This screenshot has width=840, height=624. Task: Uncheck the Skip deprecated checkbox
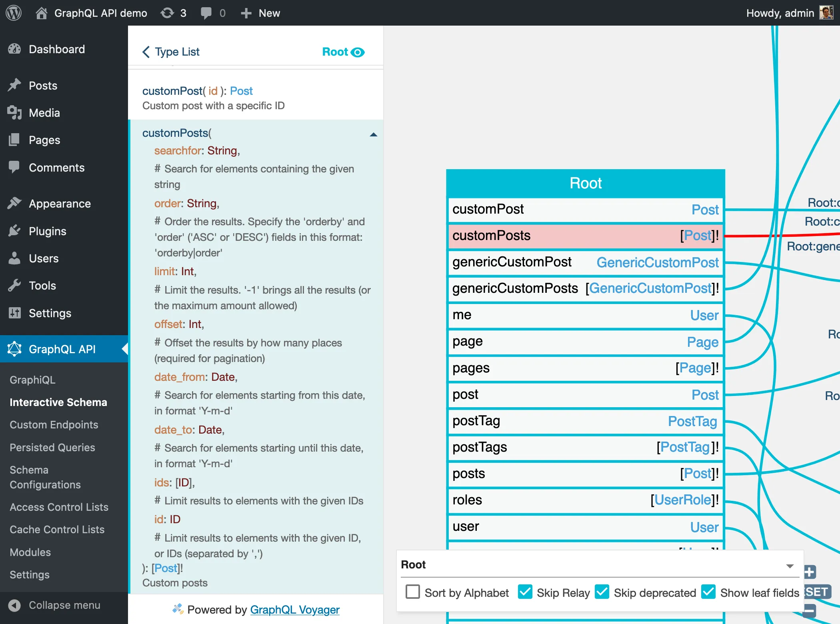(x=602, y=592)
